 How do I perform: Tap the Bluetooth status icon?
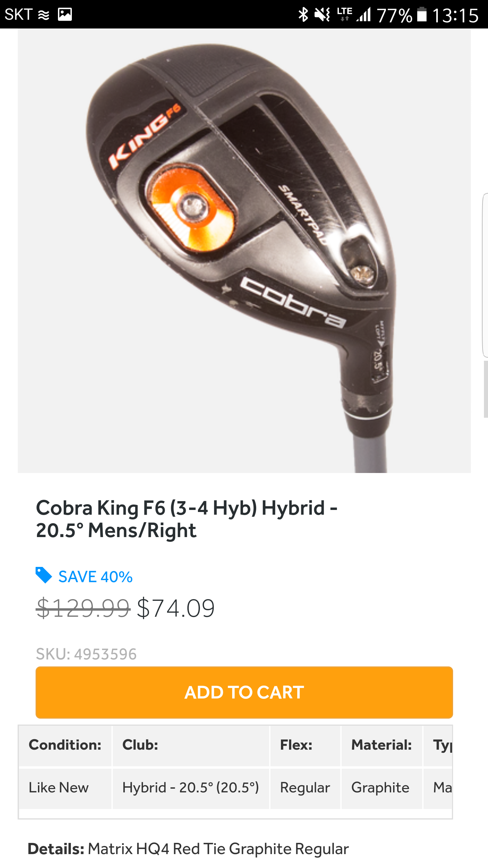click(x=303, y=15)
